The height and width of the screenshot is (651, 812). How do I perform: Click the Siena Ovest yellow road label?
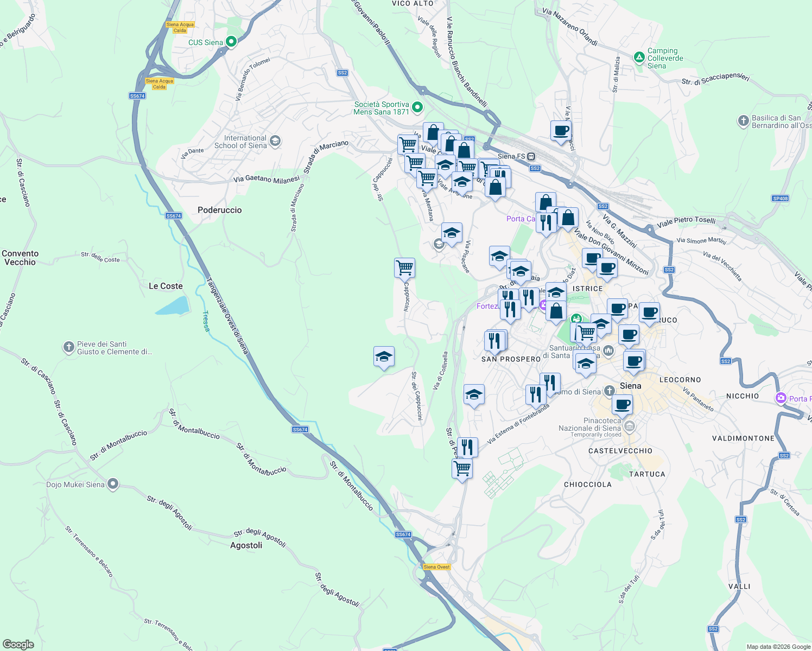pos(437,566)
